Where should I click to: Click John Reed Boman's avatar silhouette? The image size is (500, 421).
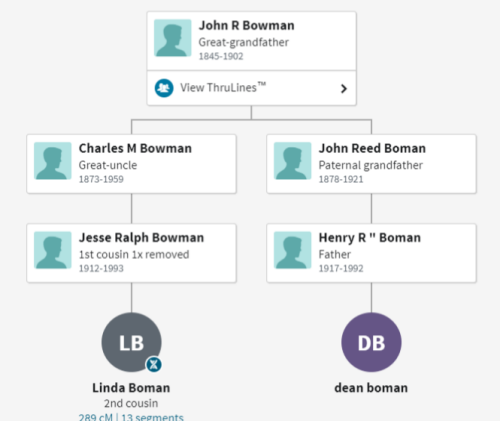[293, 161]
